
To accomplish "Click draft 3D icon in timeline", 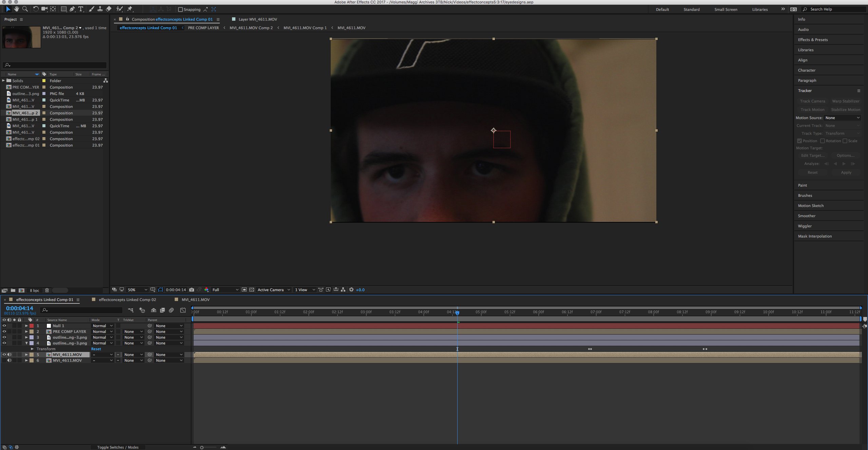I will [142, 310].
